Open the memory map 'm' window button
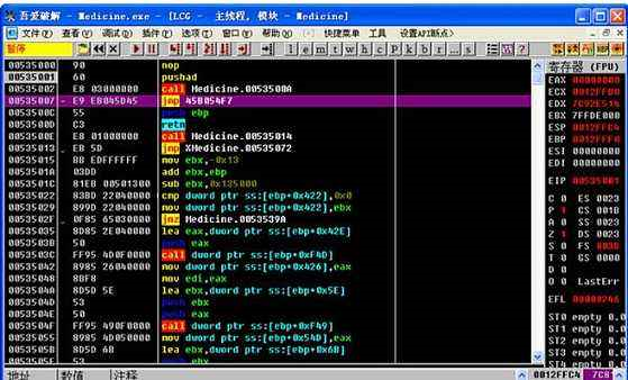Viewport: 628px width, 380px height. tap(320, 49)
